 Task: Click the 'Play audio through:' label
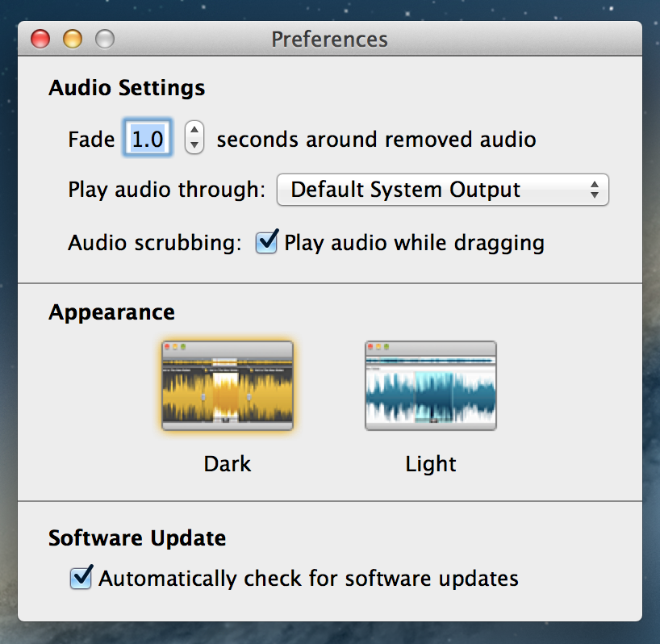pos(167,190)
